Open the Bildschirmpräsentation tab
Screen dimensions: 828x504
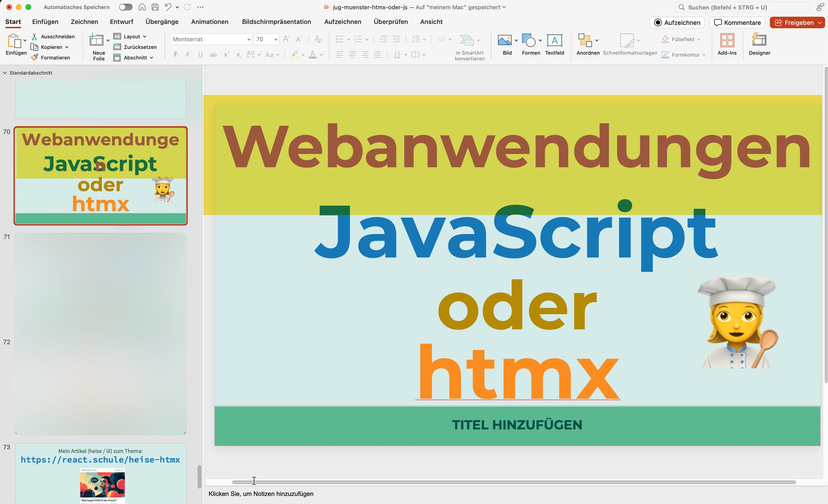coord(277,22)
